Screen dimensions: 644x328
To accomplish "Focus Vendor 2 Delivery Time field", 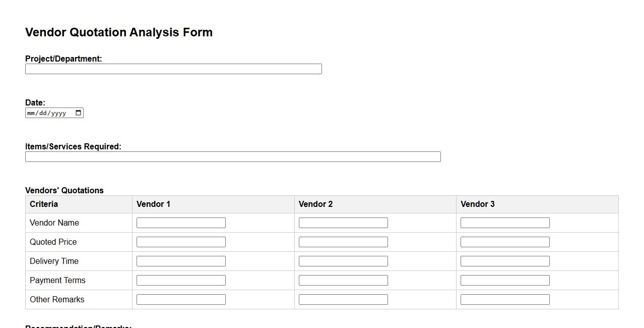I will coord(343,261).
